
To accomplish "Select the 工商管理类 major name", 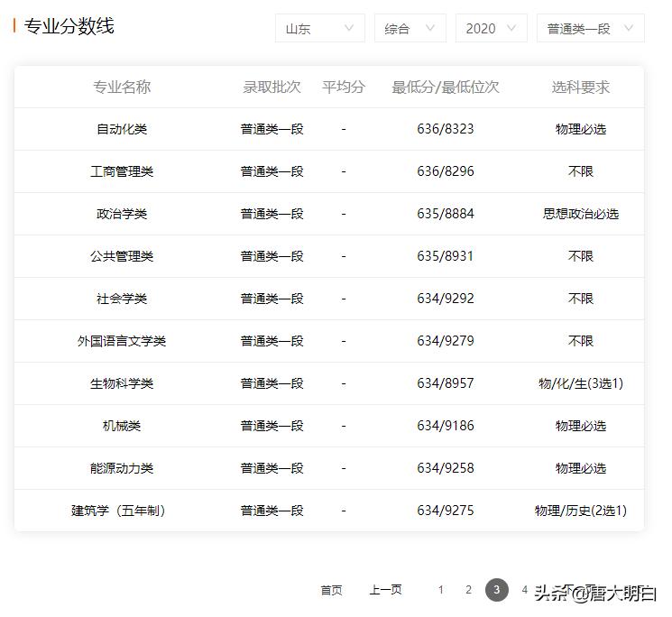I will 122,171.
